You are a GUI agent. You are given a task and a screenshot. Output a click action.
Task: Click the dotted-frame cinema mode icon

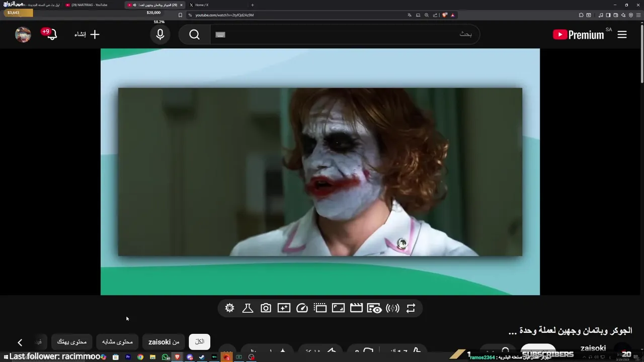pyautogui.click(x=320, y=308)
